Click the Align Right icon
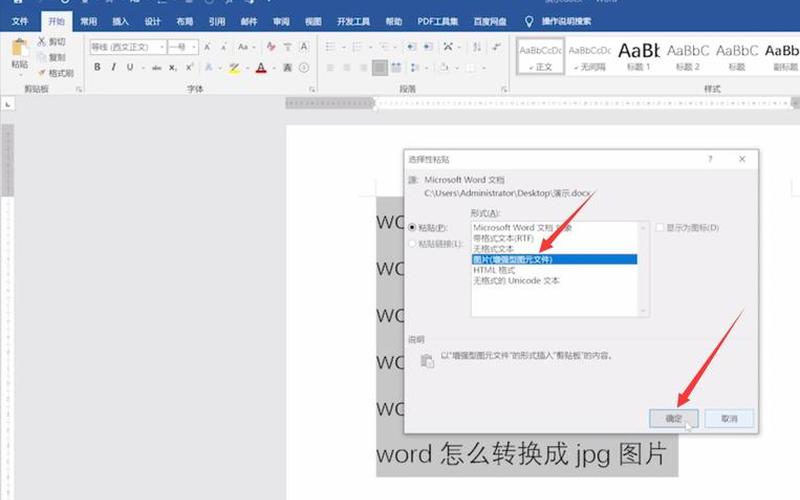The width and height of the screenshot is (800, 500). pyautogui.click(x=363, y=67)
